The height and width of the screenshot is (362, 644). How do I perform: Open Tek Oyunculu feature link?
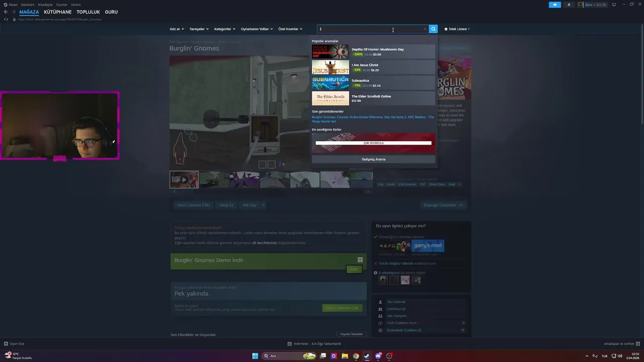click(396, 302)
